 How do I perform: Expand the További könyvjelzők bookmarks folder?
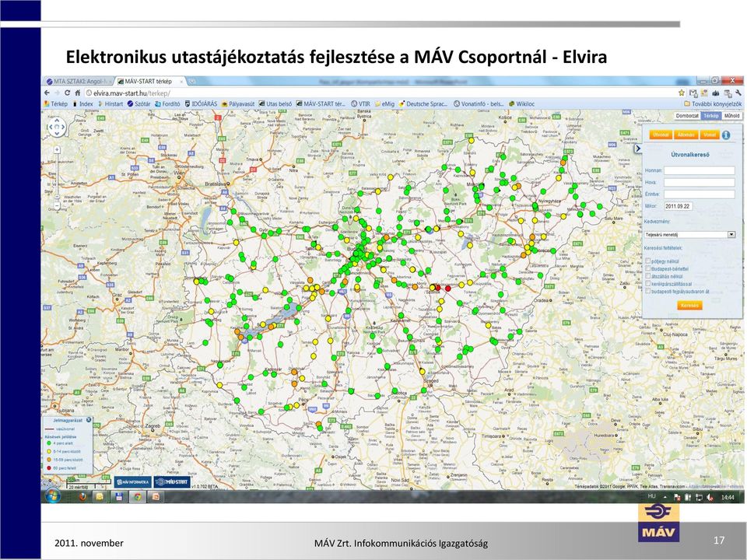[x=713, y=103]
